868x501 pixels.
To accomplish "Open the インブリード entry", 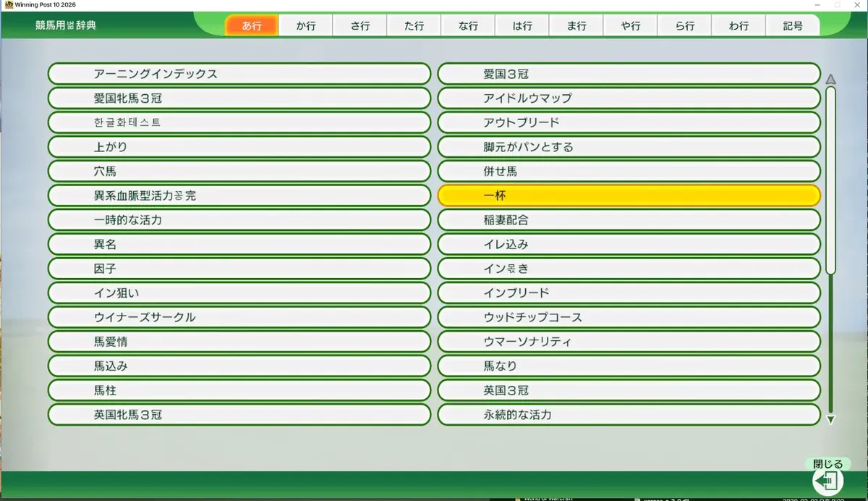I will pyautogui.click(x=629, y=293).
